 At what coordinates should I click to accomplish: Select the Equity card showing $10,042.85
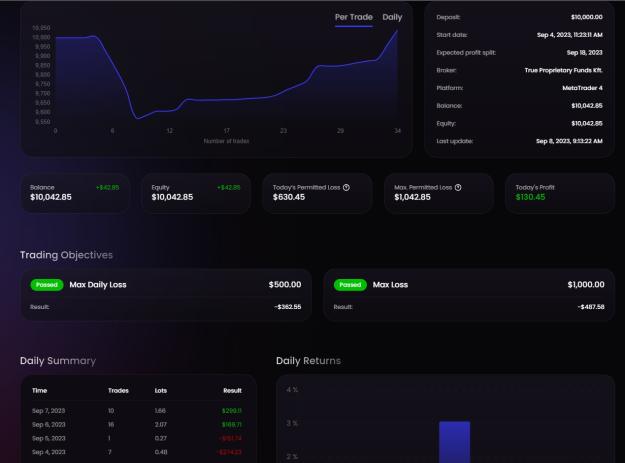click(x=196, y=193)
